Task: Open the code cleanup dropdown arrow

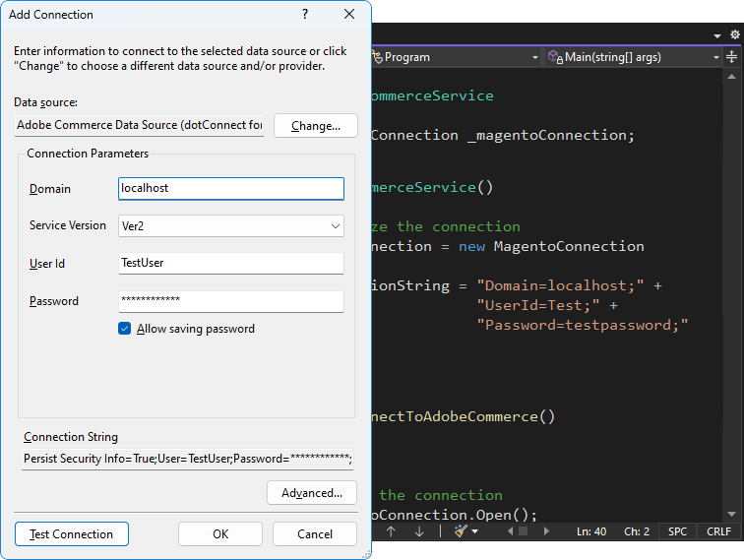Action: coord(475,531)
